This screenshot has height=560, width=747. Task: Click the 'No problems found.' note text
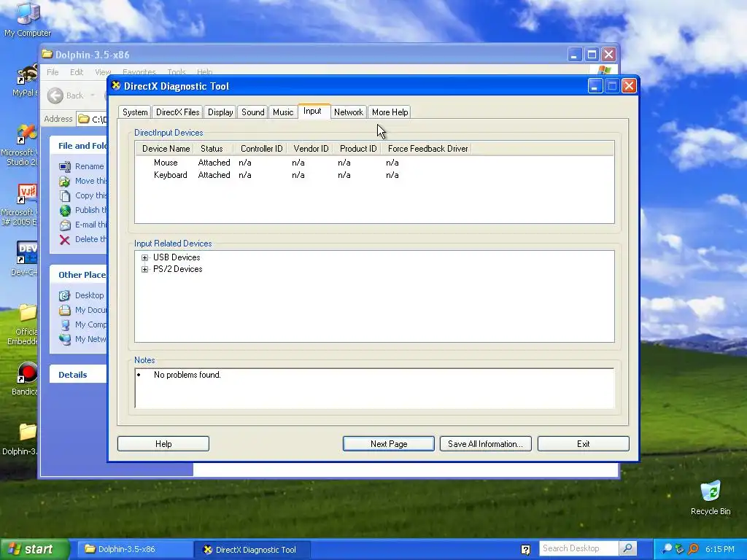point(187,376)
